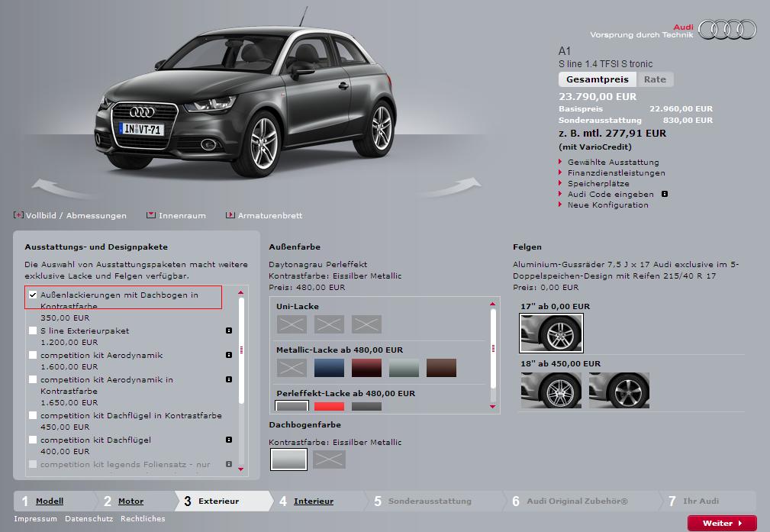Click the red arrow before Gewählte Ausstattung
770x532 pixels.
pyautogui.click(x=560, y=162)
